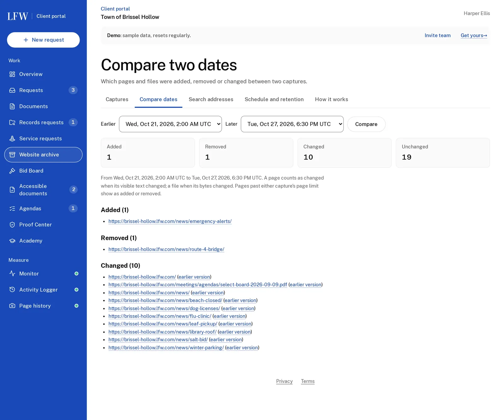
Task: Click the Unchanged summary card showing 19
Action: (x=443, y=153)
